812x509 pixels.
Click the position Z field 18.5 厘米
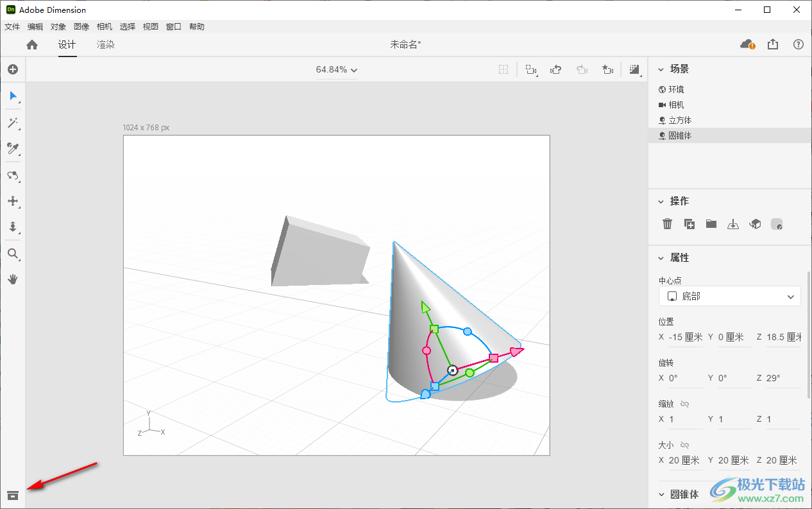784,337
